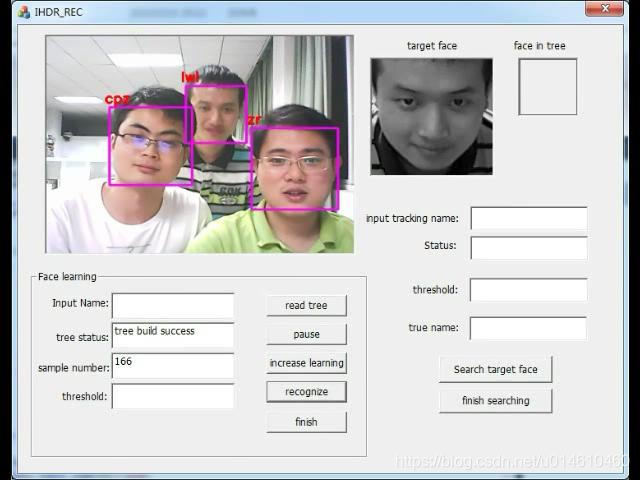This screenshot has width=640, height=480.
Task: Focus the Face learning threshold field
Action: pyautogui.click(x=173, y=396)
